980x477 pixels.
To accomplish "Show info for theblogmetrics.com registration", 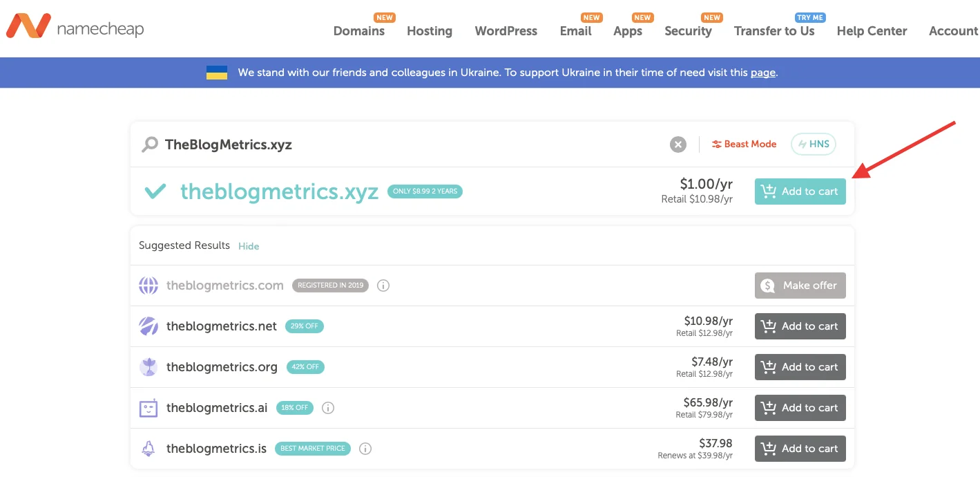I will tap(383, 286).
